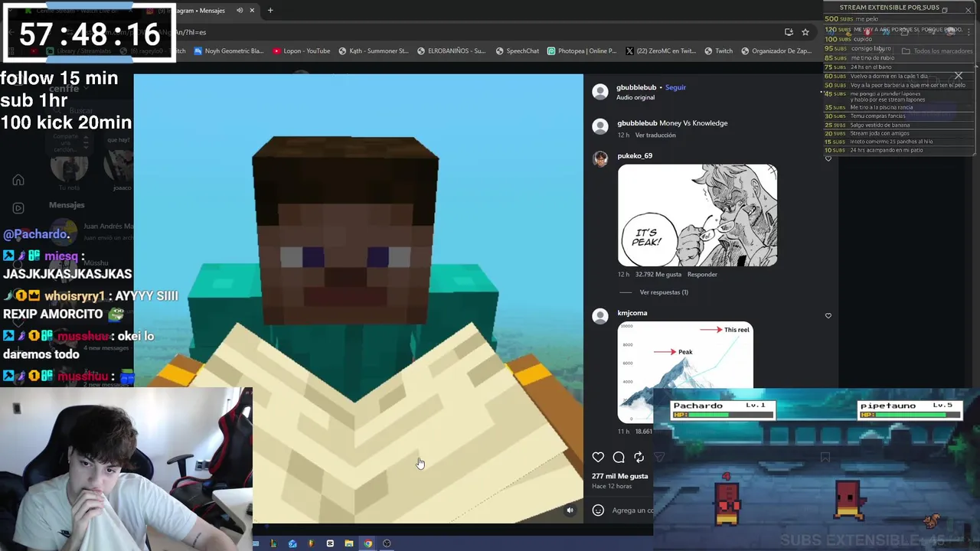The width and height of the screenshot is (980, 551).
Task: Expand Ver respuestas (1)
Action: (664, 292)
